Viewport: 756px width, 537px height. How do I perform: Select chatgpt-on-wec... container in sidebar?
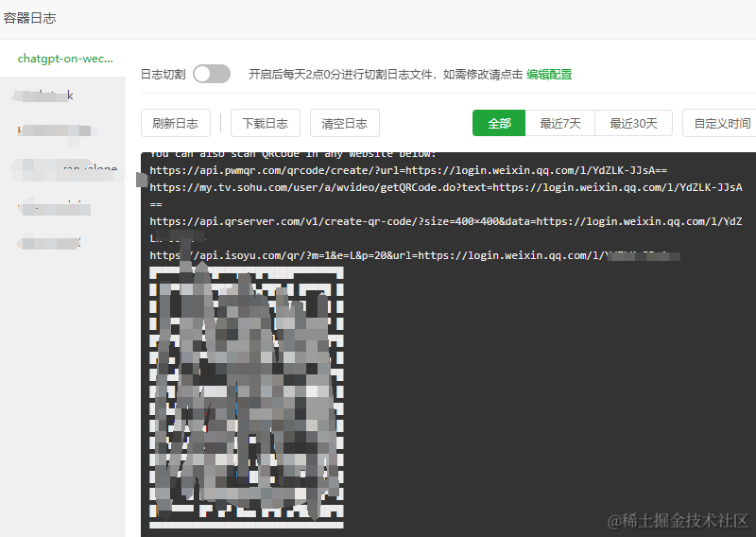pos(65,59)
